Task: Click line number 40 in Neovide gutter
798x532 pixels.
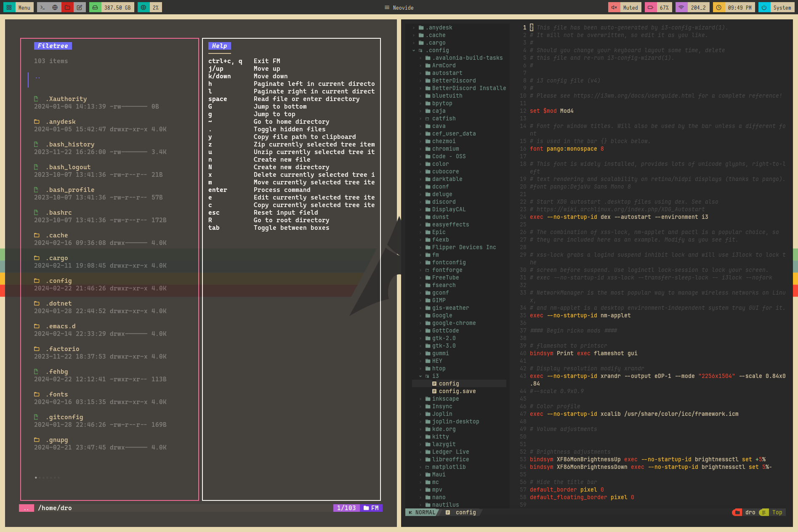Action: click(x=523, y=353)
